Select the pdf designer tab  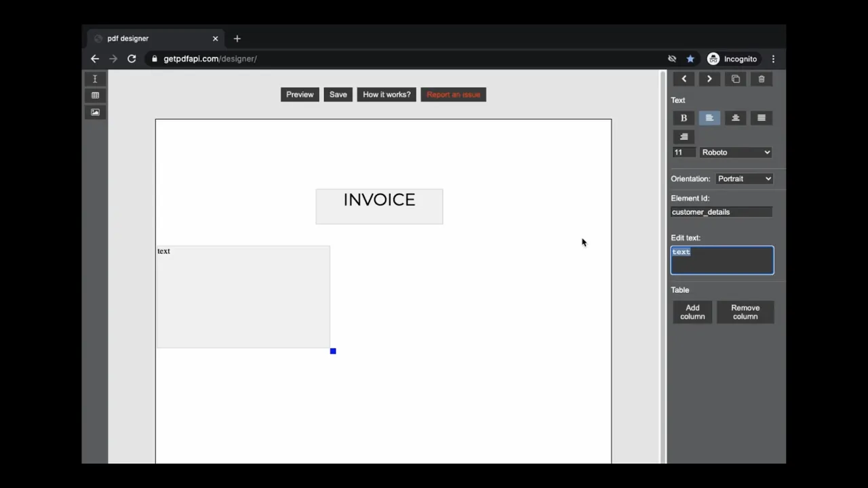click(156, 39)
